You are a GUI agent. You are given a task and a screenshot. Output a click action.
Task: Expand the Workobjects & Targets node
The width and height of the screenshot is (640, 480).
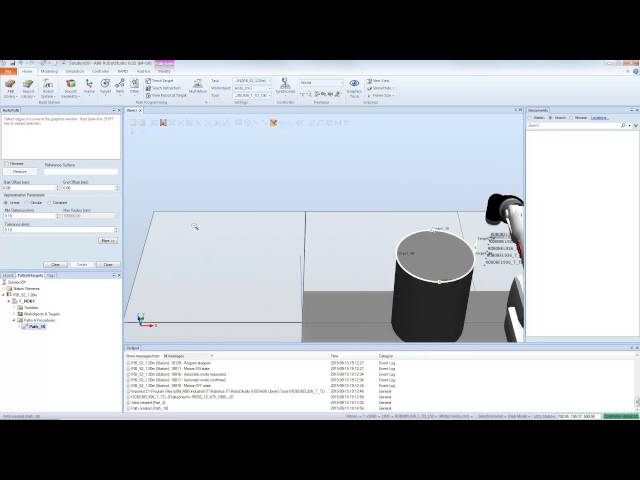tap(14, 314)
